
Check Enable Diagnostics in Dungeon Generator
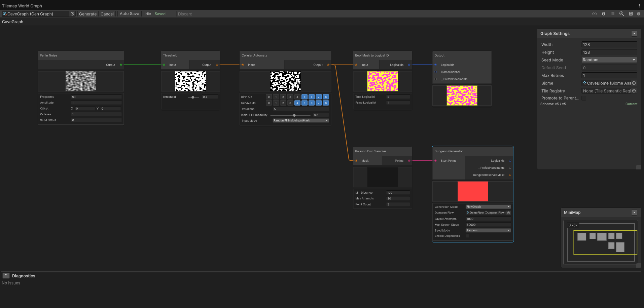(x=467, y=236)
